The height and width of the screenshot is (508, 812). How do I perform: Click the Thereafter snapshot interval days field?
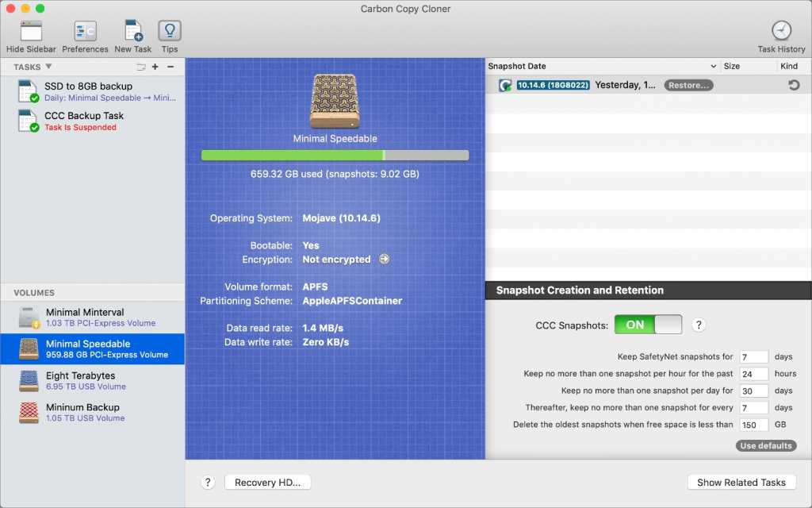[753, 408]
